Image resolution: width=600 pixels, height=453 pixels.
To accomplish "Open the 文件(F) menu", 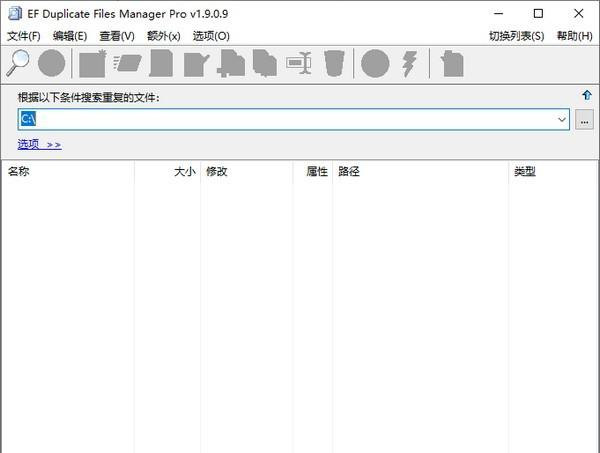I will click(x=24, y=36).
